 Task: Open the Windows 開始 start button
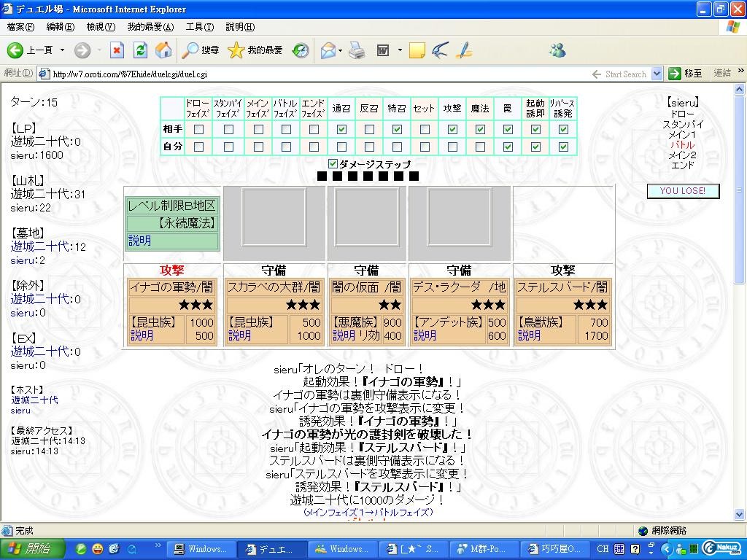coord(32,549)
